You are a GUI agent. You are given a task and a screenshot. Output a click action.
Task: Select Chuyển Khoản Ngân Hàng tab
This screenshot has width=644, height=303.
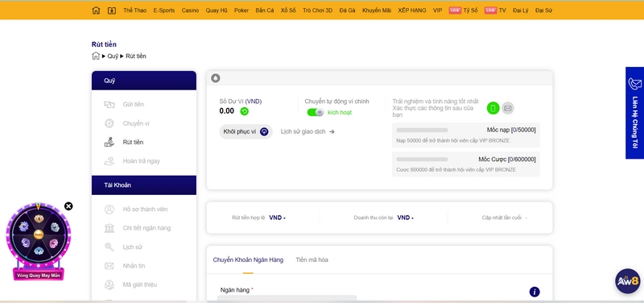pyautogui.click(x=248, y=259)
